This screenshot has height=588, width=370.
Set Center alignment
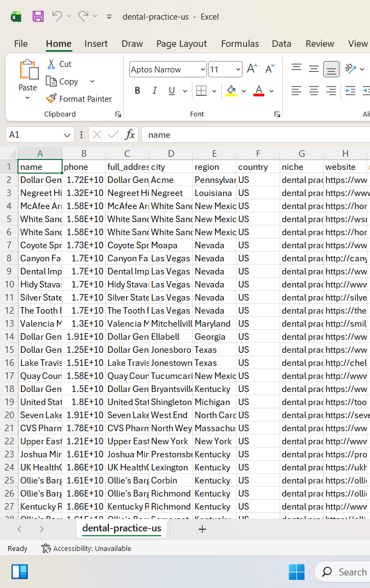coord(314,91)
